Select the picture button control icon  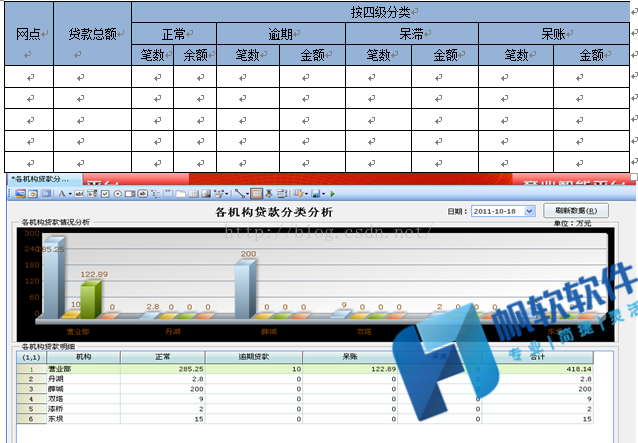coord(33,194)
